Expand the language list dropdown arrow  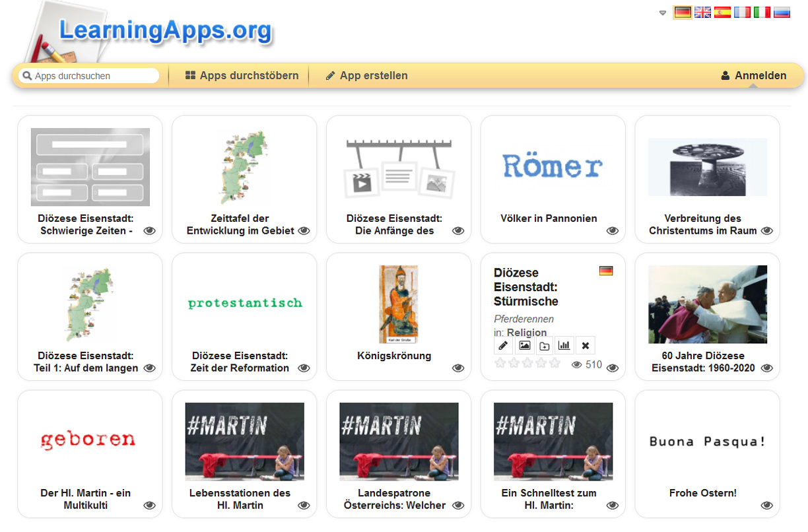(x=663, y=13)
